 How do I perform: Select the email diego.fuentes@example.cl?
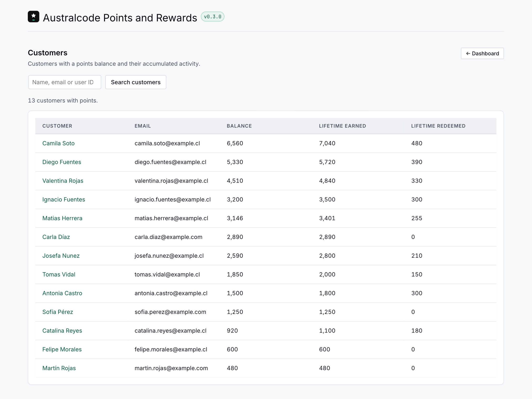click(170, 162)
